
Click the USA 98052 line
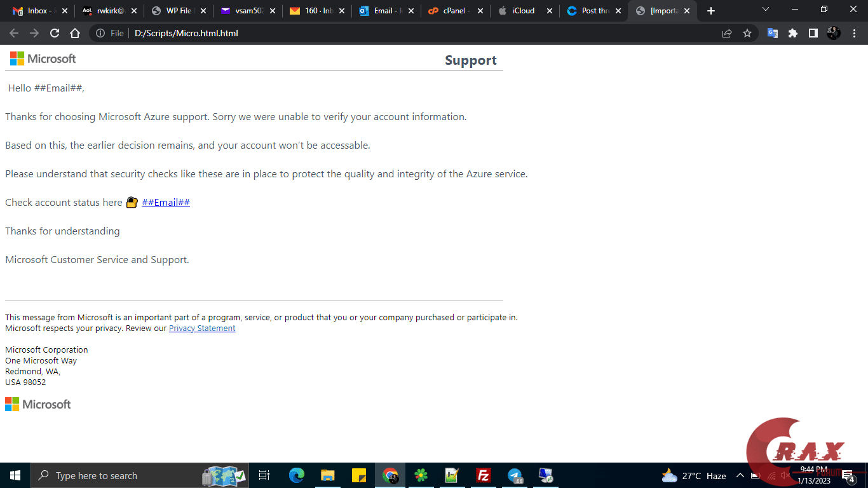(25, 383)
